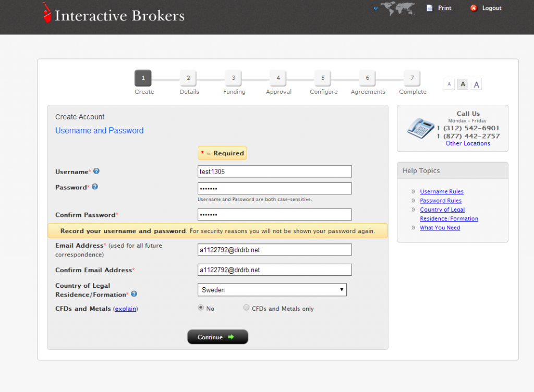Screen dimensions: 534x392
Task: Click the Interactive Brokers logo
Action: [113, 14]
